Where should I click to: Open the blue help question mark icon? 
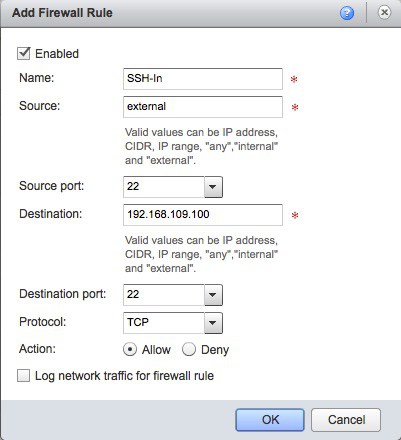[x=347, y=13]
